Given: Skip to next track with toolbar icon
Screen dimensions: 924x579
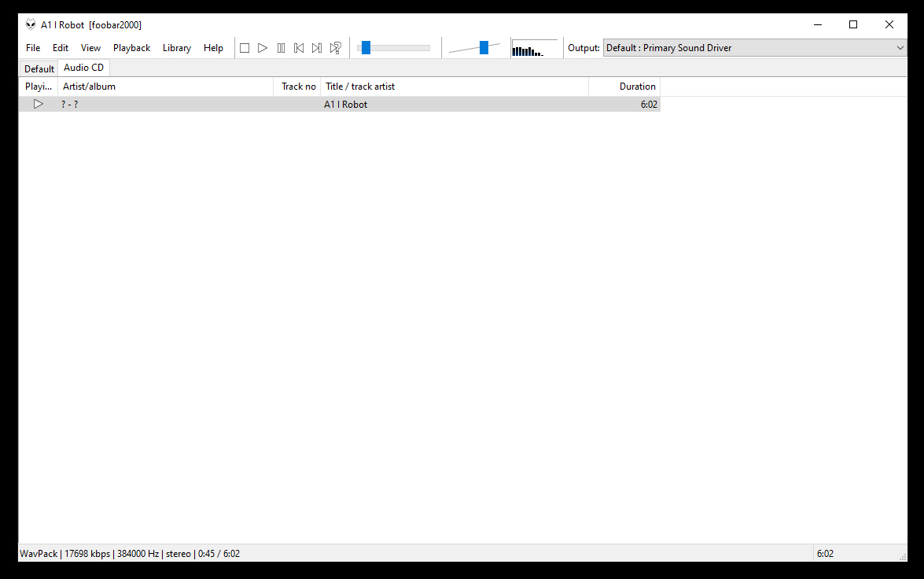Looking at the screenshot, I should (x=317, y=48).
